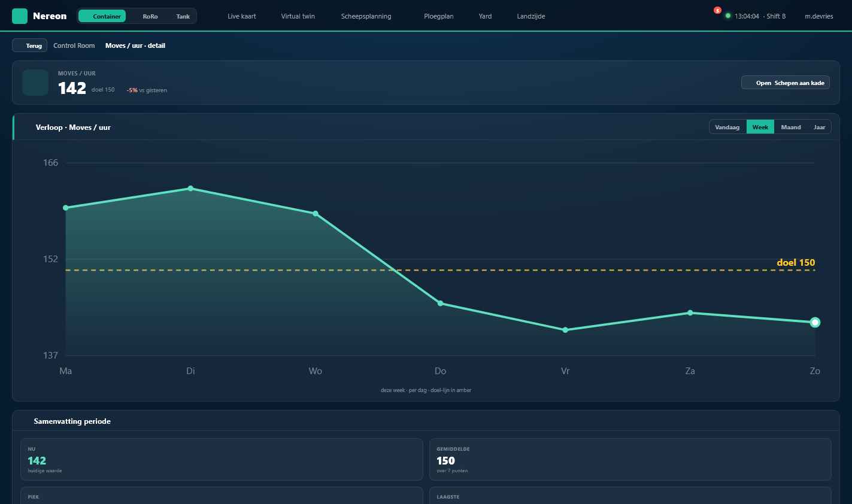Screen dimensions: 852x504
Task: Open Scheepsplanning from the top nav
Action: [x=366, y=16]
